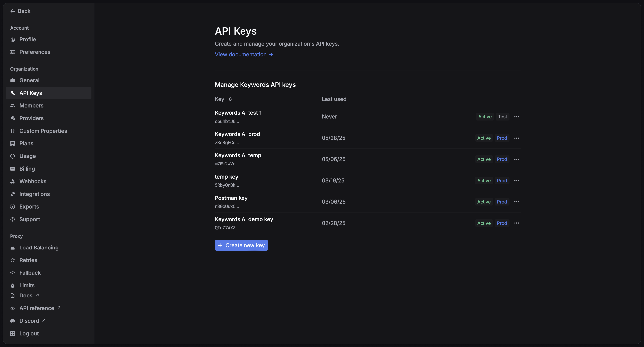Open options menu for Keywords AI temp
The image size is (644, 347).
[517, 159]
